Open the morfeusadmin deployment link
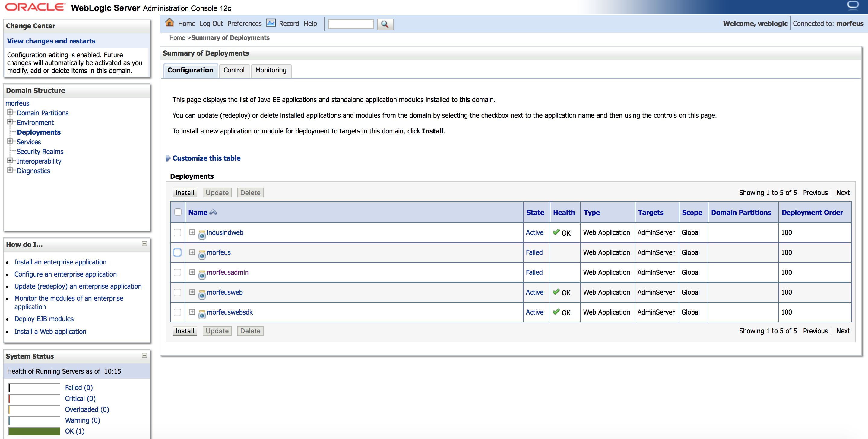Viewport: 868px width, 439px height. pyautogui.click(x=227, y=272)
